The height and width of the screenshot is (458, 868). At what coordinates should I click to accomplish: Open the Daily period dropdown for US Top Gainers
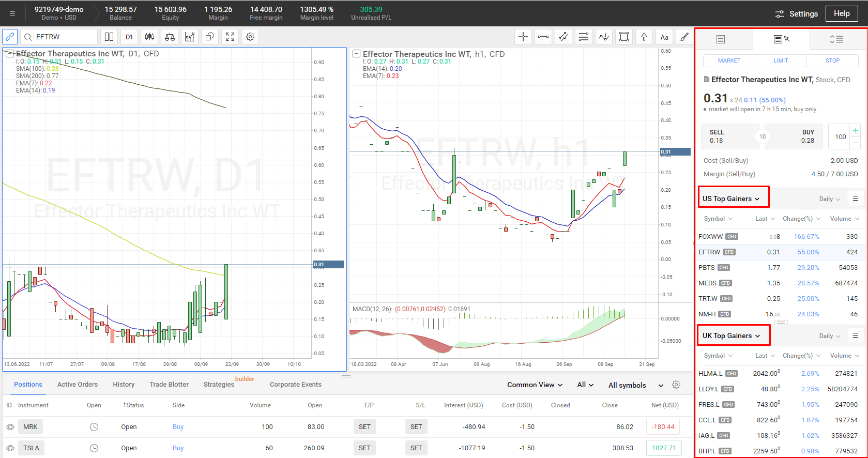(x=830, y=199)
